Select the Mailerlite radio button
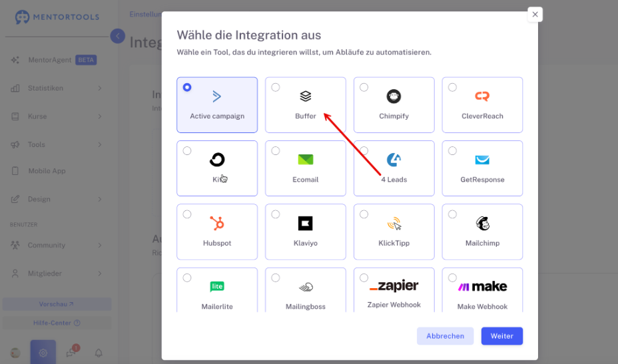618x364 pixels. click(x=187, y=278)
